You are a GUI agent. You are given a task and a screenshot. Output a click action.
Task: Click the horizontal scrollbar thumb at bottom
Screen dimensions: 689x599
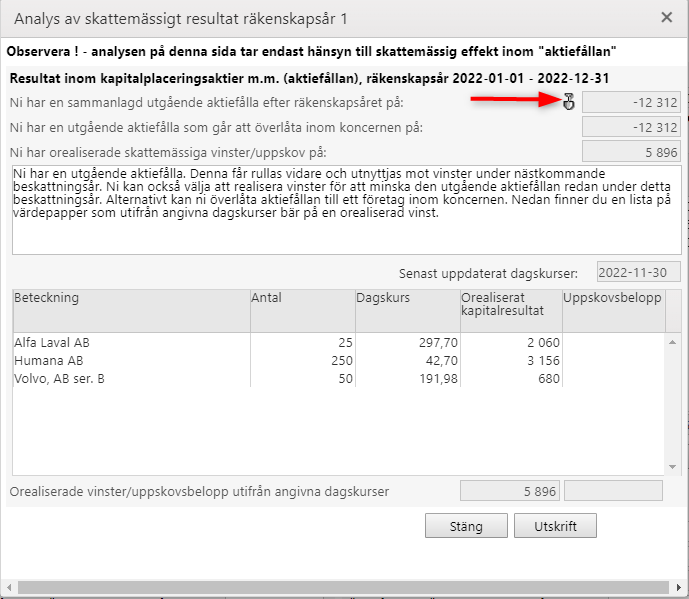(343, 587)
